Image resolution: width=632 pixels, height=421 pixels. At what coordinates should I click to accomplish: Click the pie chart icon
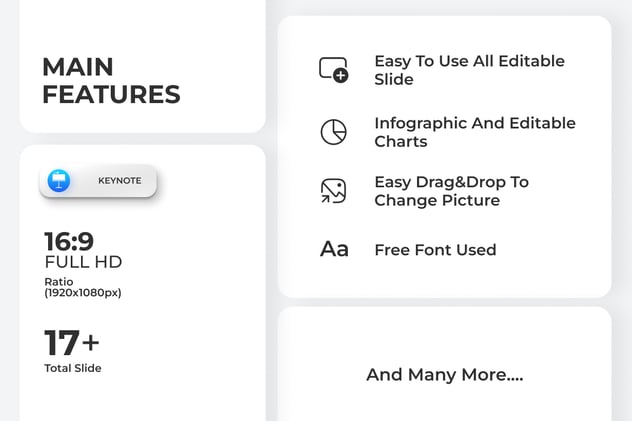point(333,132)
